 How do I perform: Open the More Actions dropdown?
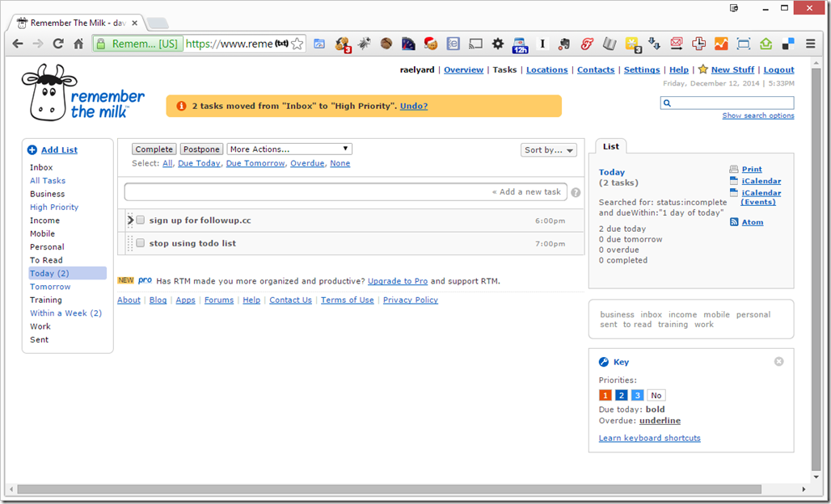pos(289,149)
